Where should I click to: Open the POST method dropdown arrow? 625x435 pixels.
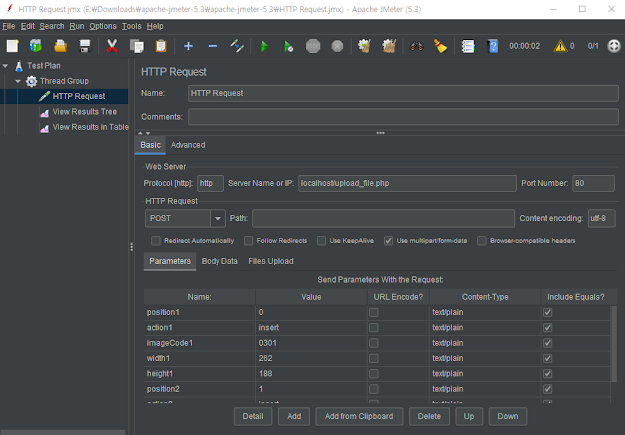218,218
